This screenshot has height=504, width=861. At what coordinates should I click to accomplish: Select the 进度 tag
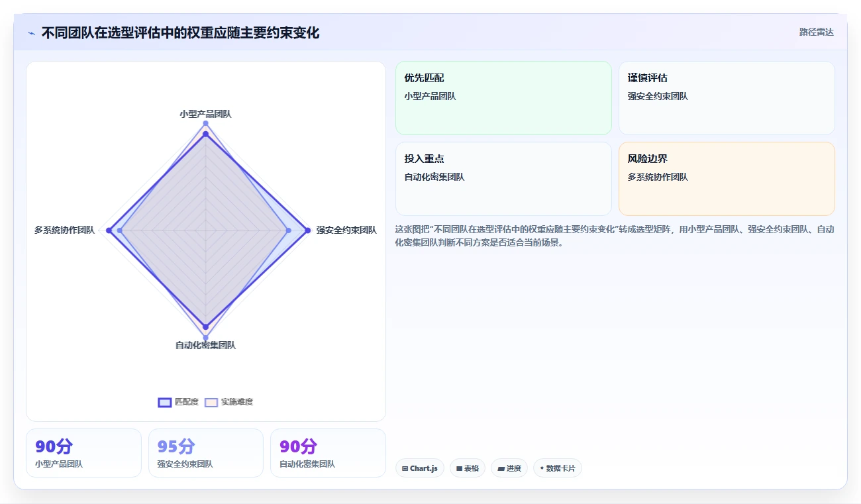(509, 468)
